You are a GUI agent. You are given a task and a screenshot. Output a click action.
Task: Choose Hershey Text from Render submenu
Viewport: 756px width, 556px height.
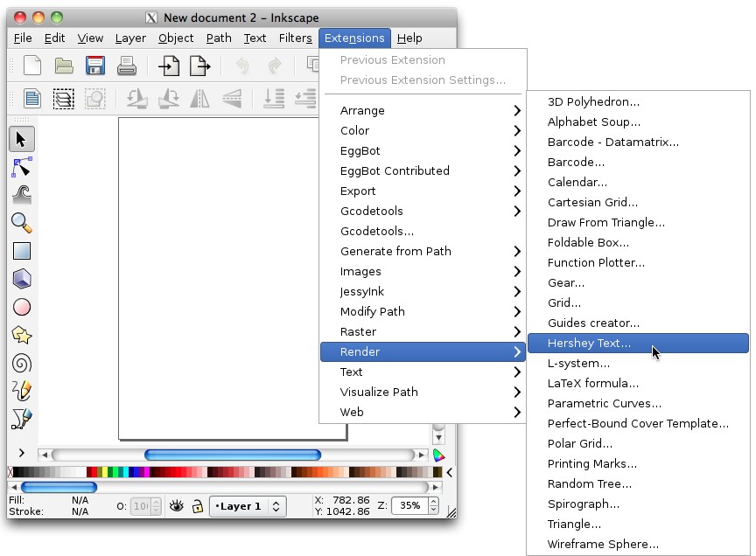tap(589, 344)
